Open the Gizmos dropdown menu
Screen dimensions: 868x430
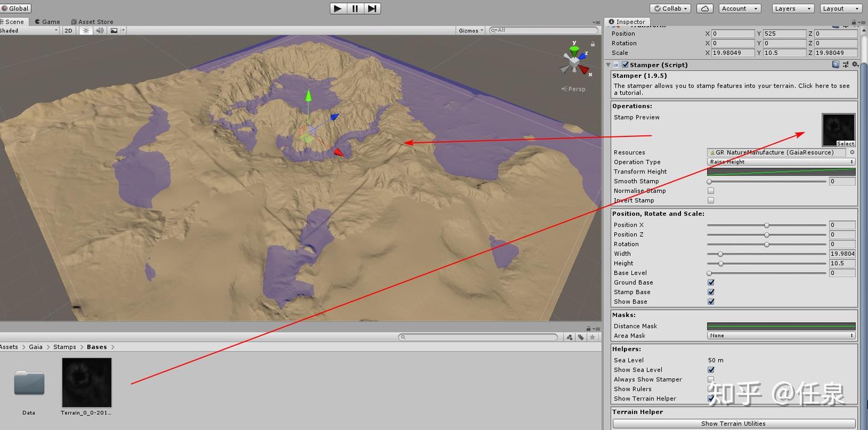click(471, 30)
